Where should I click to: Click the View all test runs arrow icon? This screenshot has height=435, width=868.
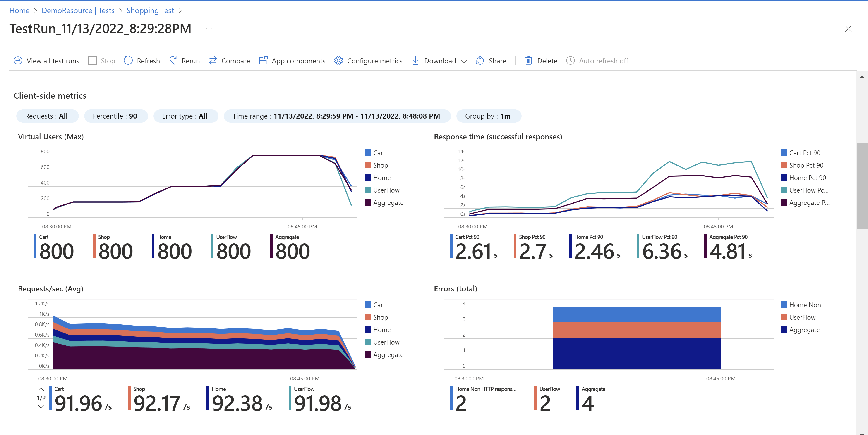[x=18, y=61]
